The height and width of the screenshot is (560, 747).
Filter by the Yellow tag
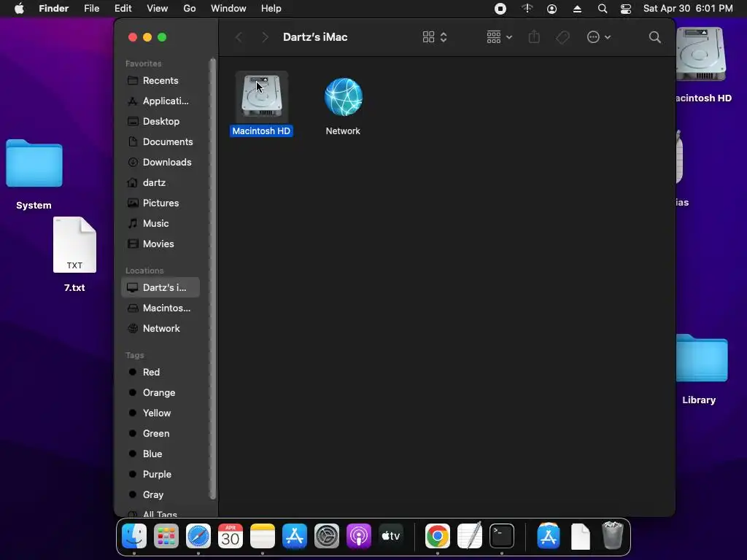point(160,413)
